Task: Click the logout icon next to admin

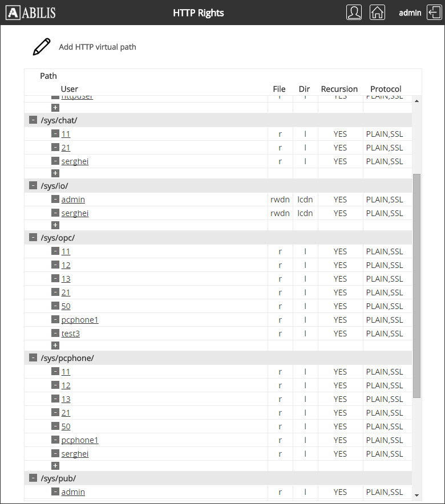Action: (434, 13)
